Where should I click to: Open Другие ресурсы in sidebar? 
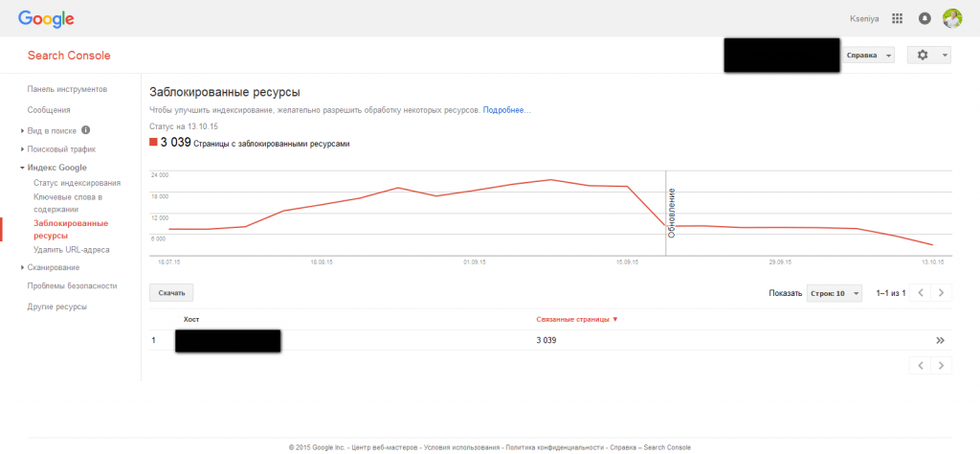pyautogui.click(x=56, y=307)
